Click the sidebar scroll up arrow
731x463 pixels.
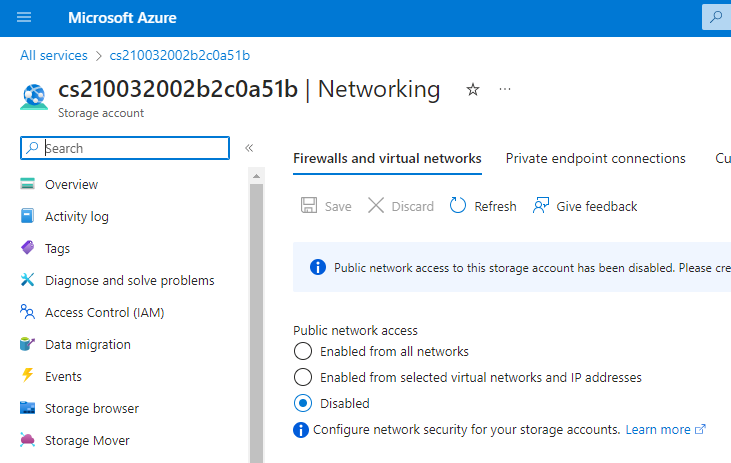256,176
